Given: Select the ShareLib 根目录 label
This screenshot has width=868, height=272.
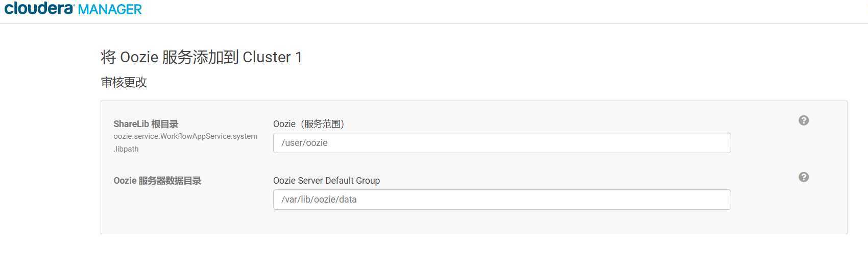Looking at the screenshot, I should (x=146, y=124).
